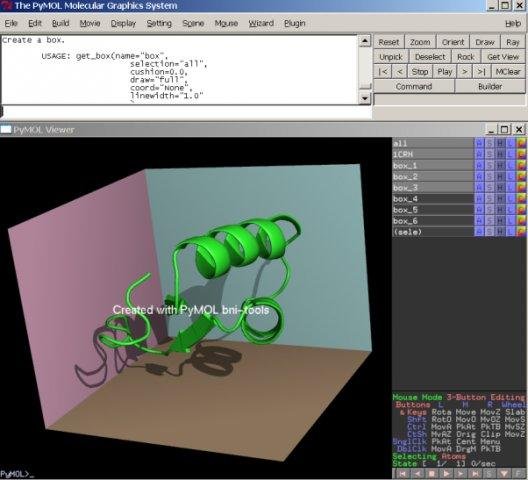Click the step-forward frame icon in viewer
The height and width of the screenshot is (480, 528).
(460, 474)
